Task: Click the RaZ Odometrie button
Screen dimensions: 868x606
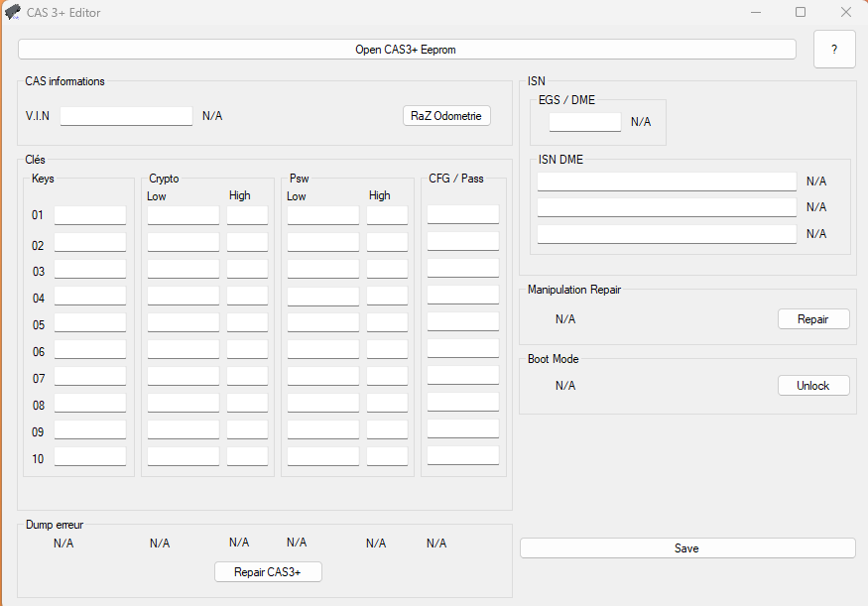Action: 446,116
